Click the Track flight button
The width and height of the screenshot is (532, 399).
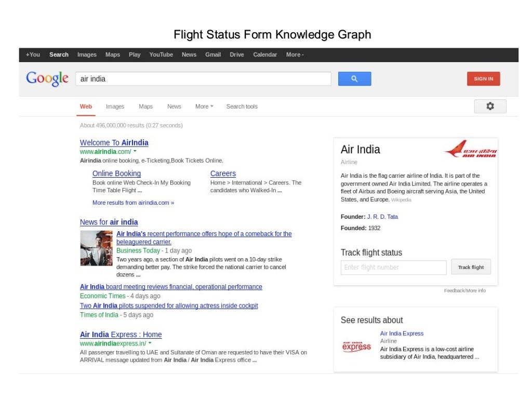[x=471, y=267]
